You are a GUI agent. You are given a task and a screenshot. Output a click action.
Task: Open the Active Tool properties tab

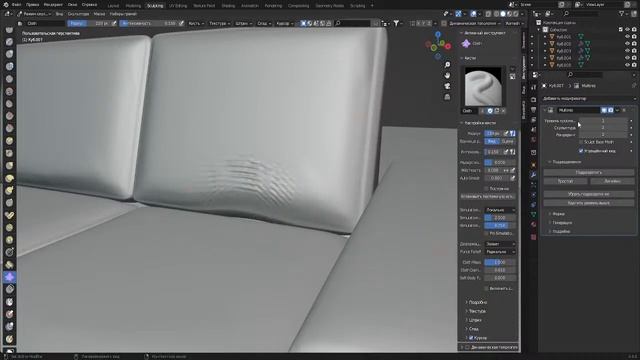coord(533,87)
